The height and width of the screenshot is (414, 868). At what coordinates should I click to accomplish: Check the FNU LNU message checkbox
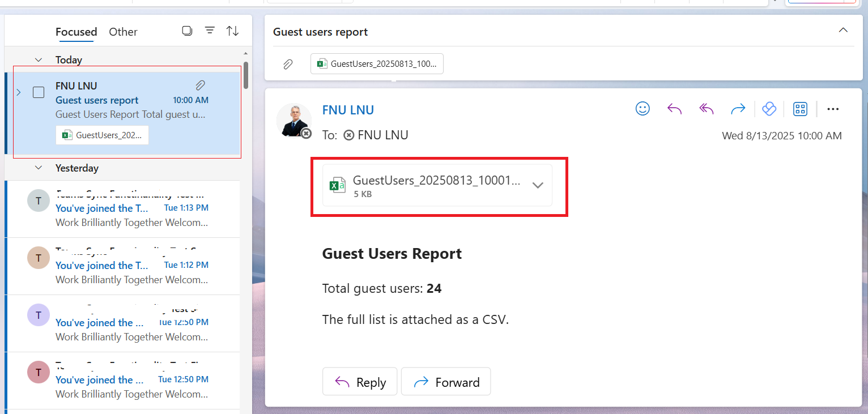pos(39,92)
